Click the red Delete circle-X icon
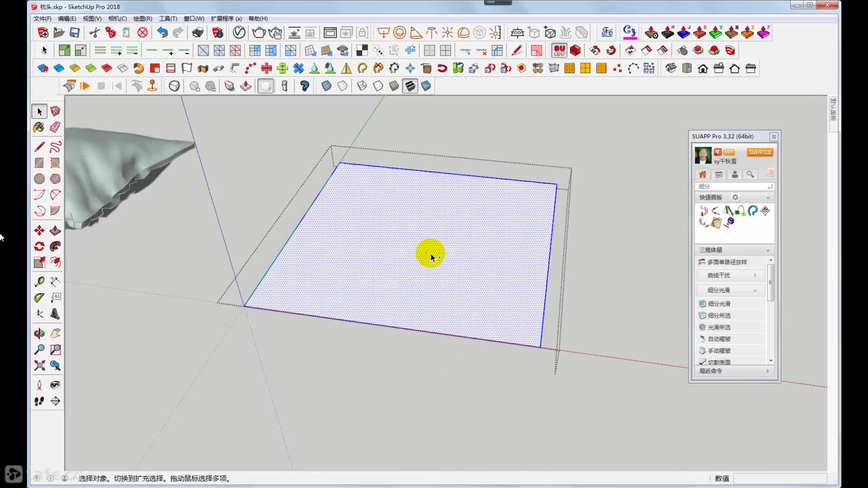Viewport: 868px width, 488px height. (142, 33)
